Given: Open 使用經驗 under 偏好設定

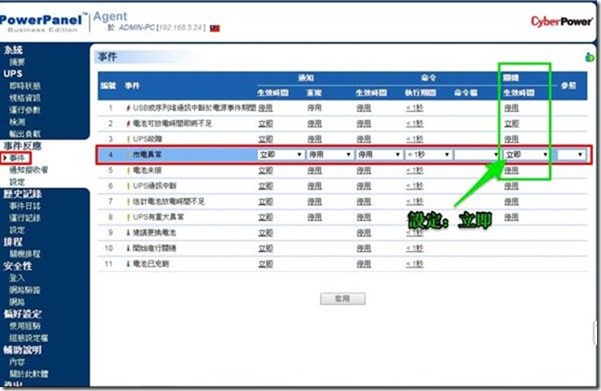Looking at the screenshot, I should [25, 326].
